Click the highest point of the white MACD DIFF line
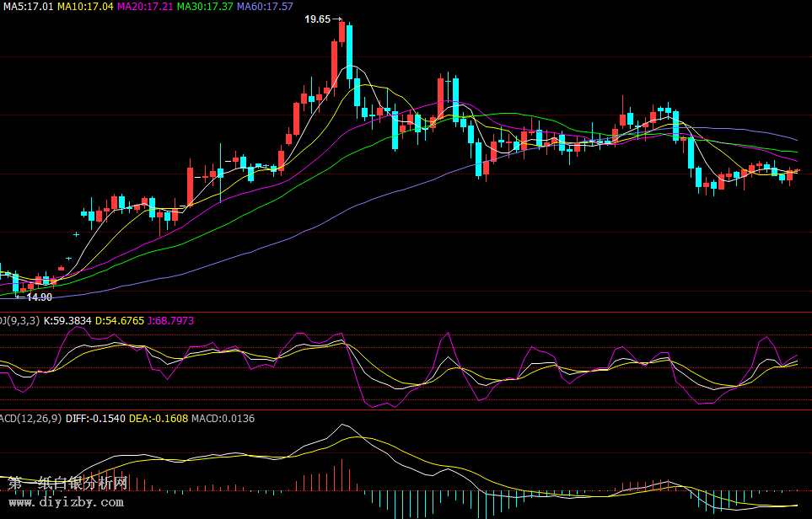This screenshot has width=812, height=519. [342, 425]
